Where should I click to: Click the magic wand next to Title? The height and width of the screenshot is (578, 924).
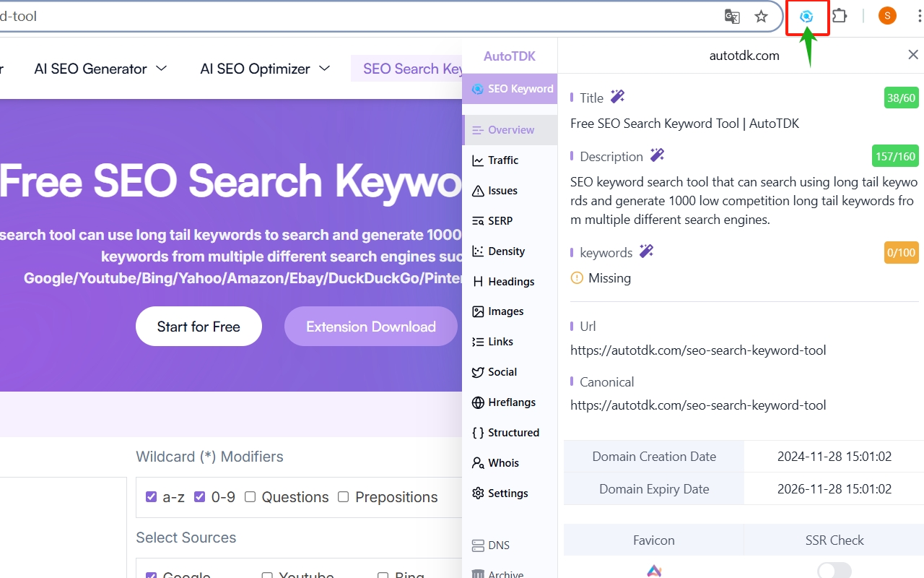coord(617,96)
